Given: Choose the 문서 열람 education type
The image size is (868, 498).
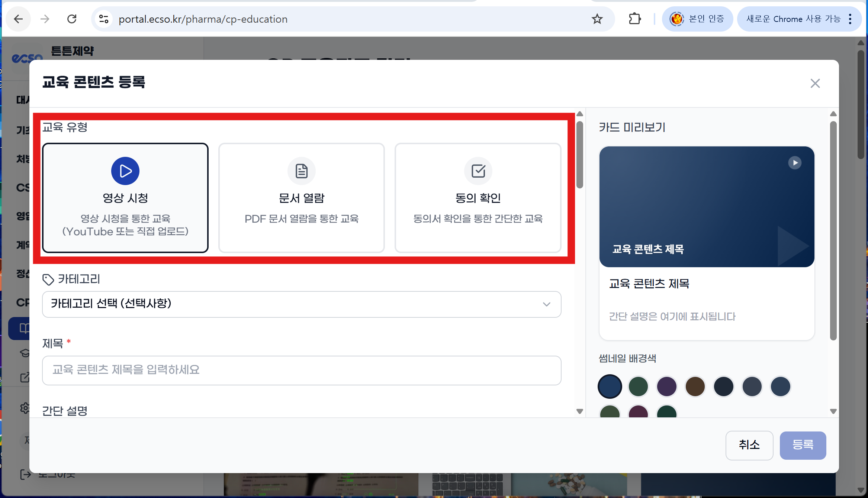Looking at the screenshot, I should tap(301, 198).
